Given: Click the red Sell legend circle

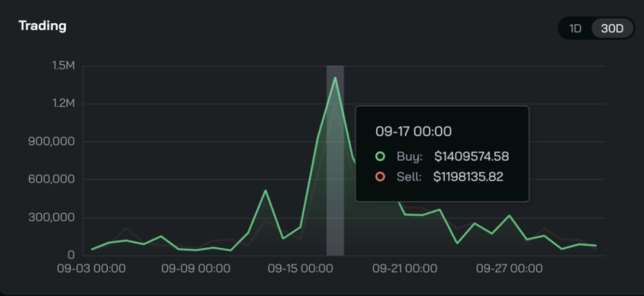Looking at the screenshot, I should tap(380, 177).
